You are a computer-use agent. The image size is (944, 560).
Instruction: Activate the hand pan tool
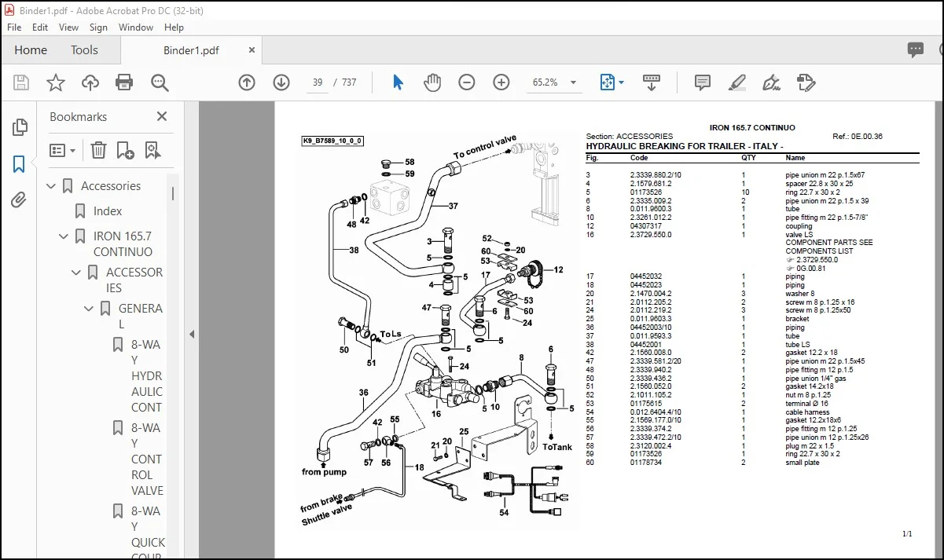pyautogui.click(x=432, y=82)
